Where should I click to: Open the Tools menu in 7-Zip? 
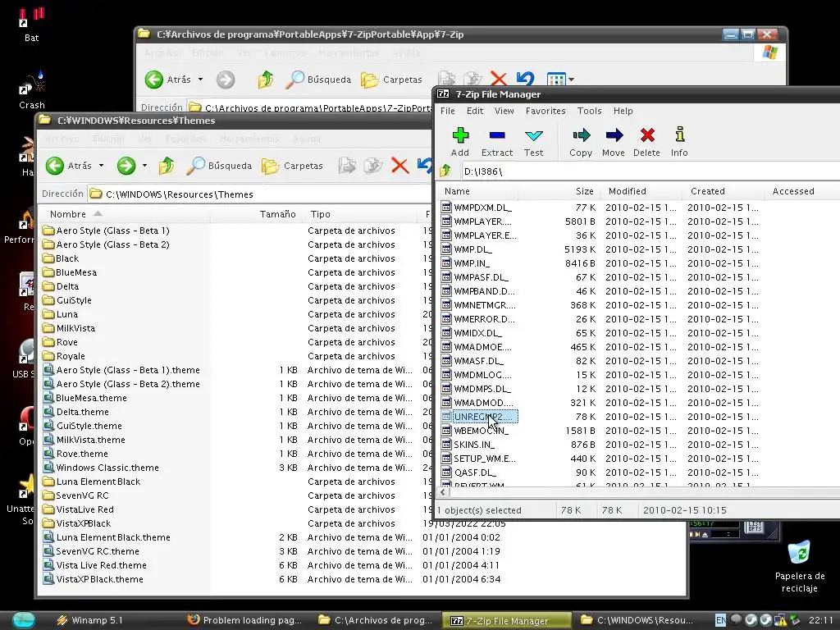pyautogui.click(x=589, y=111)
